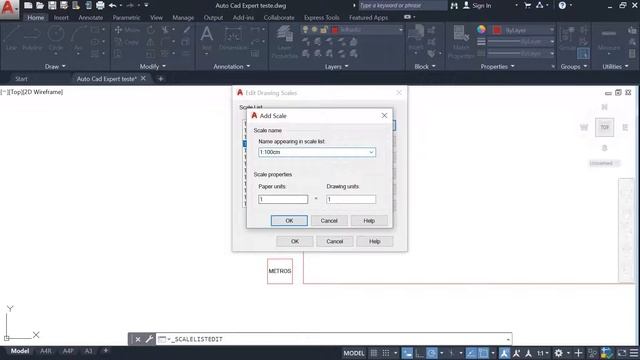The height and width of the screenshot is (360, 640).
Task: Add new layout with plus icon
Action: click(x=106, y=351)
